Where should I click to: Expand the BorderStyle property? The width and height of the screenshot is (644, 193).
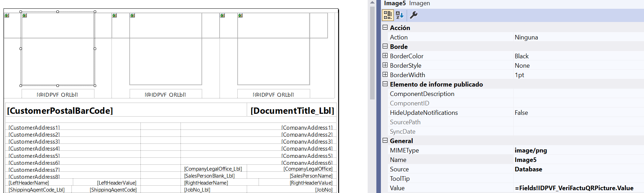[385, 65]
